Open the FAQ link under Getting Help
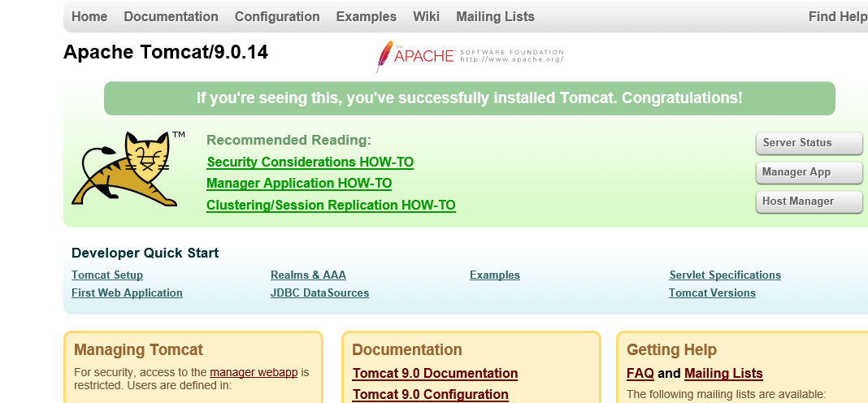Screen dimensions: 868x403 (x=640, y=374)
